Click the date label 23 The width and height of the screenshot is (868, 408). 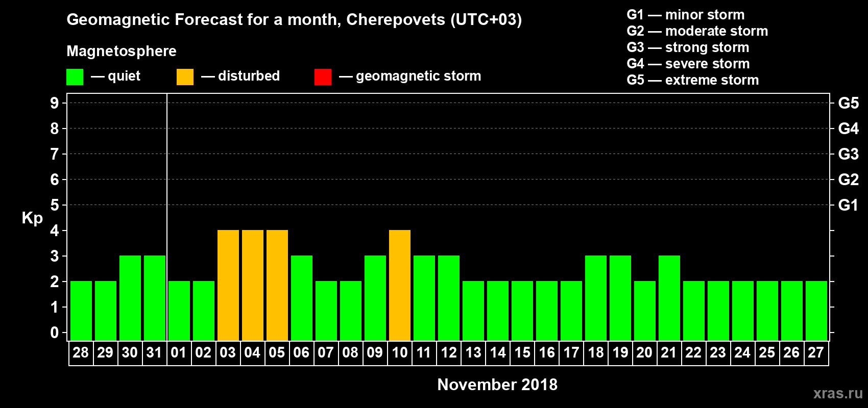[718, 352]
